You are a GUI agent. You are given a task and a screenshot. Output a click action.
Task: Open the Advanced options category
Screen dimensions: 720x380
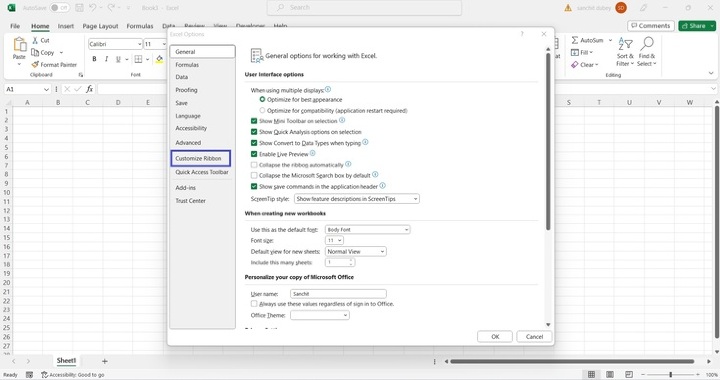click(188, 143)
